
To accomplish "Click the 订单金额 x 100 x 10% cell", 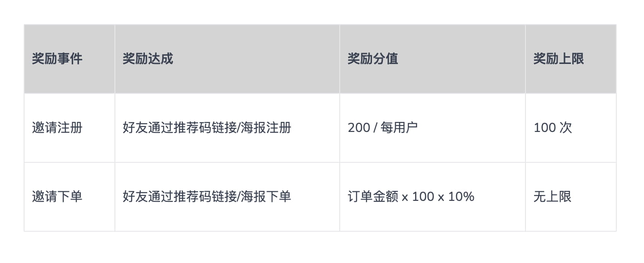I will pos(432,197).
